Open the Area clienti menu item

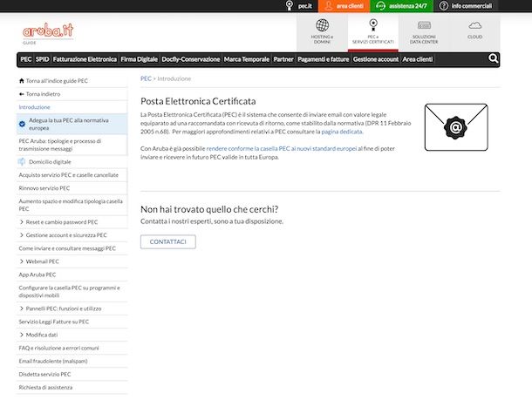coord(418,59)
